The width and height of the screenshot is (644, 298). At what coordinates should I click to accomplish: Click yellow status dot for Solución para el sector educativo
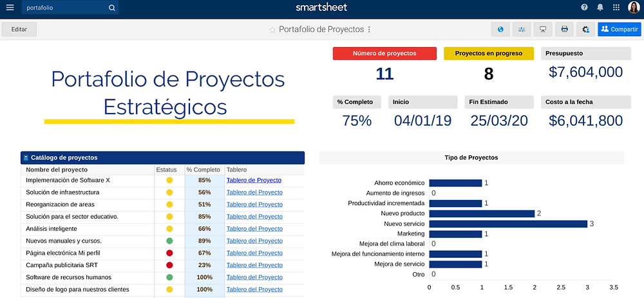pyautogui.click(x=169, y=217)
